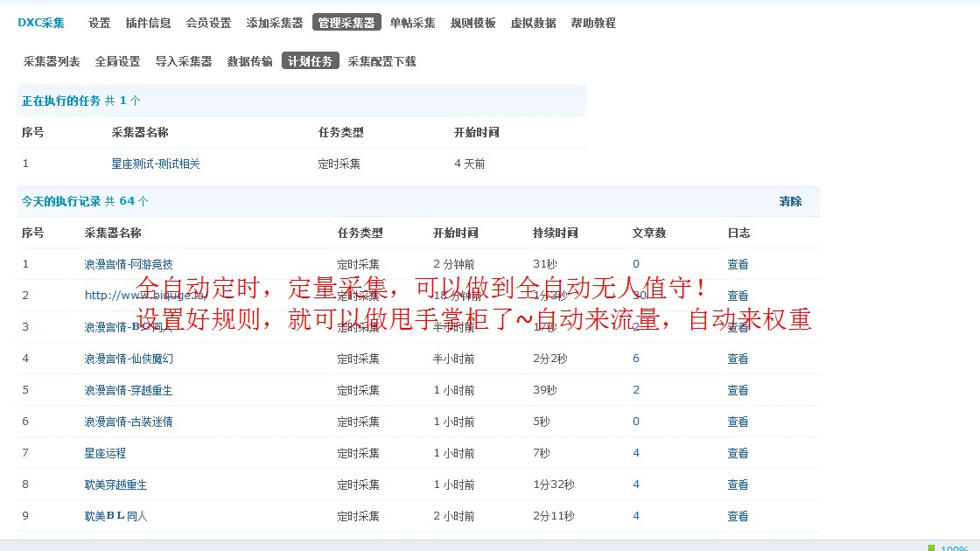The width and height of the screenshot is (980, 551).
Task: View log for 星座运程 row
Action: pyautogui.click(x=738, y=453)
